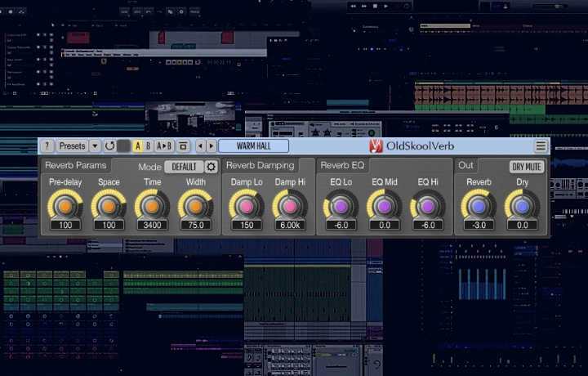Click the Reverb Damping section label
588x376 pixels.
[x=261, y=165]
